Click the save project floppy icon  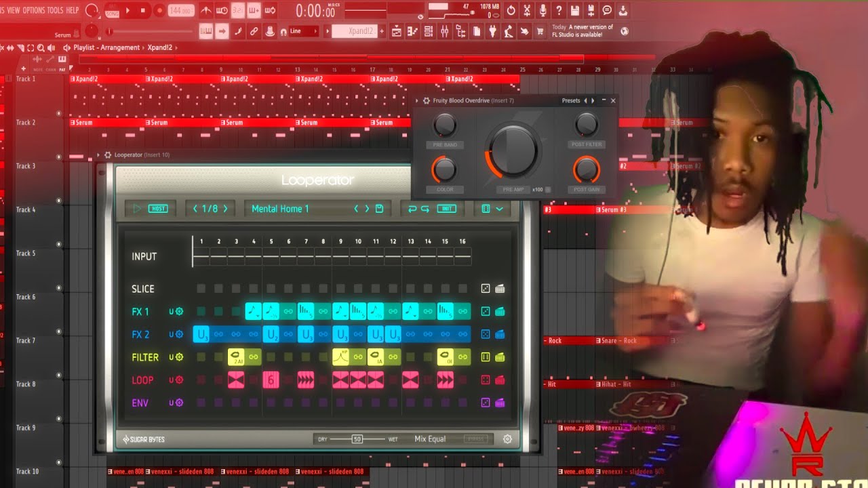[575, 10]
